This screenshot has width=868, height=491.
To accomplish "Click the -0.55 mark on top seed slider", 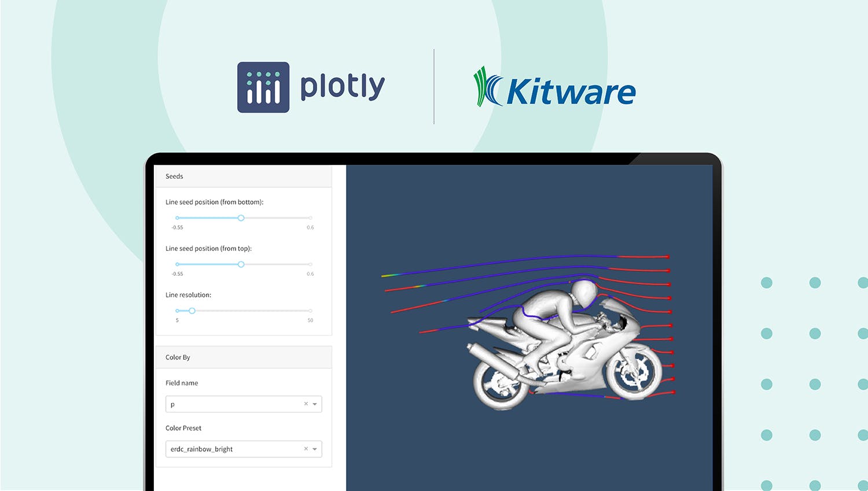I will pyautogui.click(x=177, y=274).
